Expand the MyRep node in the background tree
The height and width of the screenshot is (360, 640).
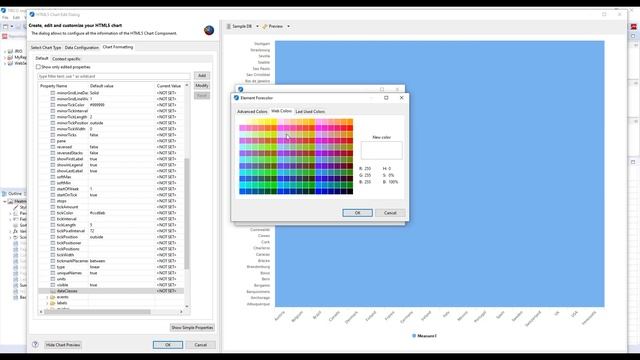(x=5, y=58)
